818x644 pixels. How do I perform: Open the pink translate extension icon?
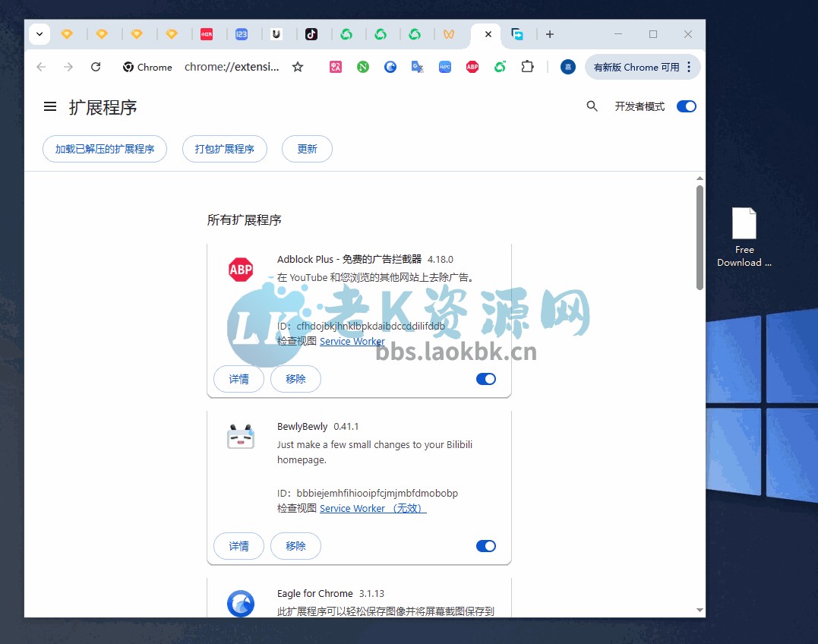tap(336, 67)
